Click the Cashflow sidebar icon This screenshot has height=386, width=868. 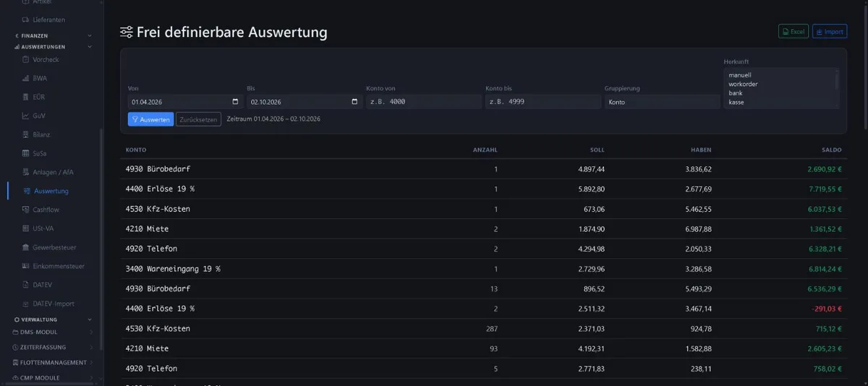pyautogui.click(x=26, y=210)
